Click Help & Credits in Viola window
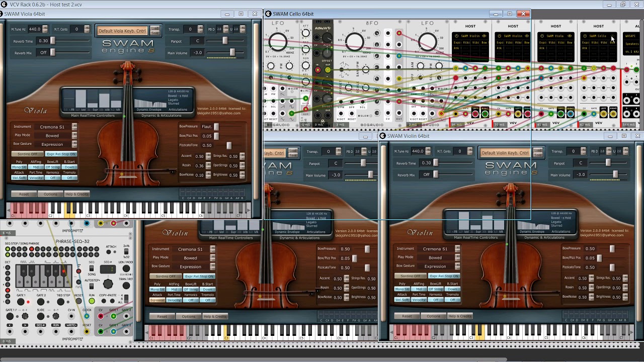 tap(77, 194)
